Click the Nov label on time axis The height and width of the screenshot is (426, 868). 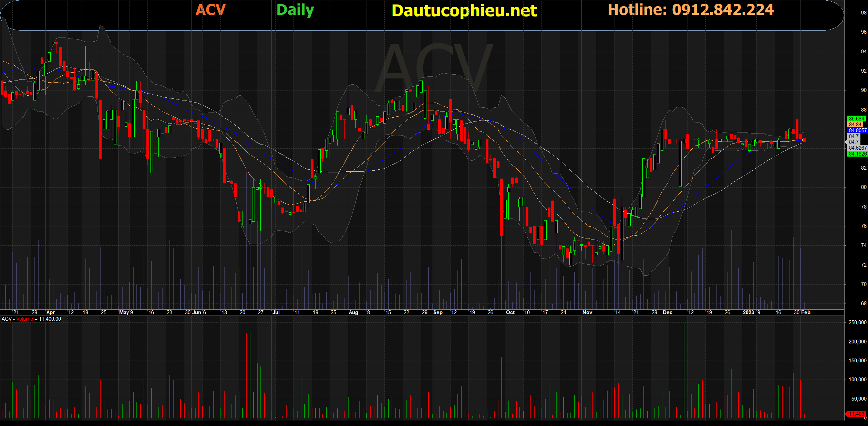click(x=587, y=312)
